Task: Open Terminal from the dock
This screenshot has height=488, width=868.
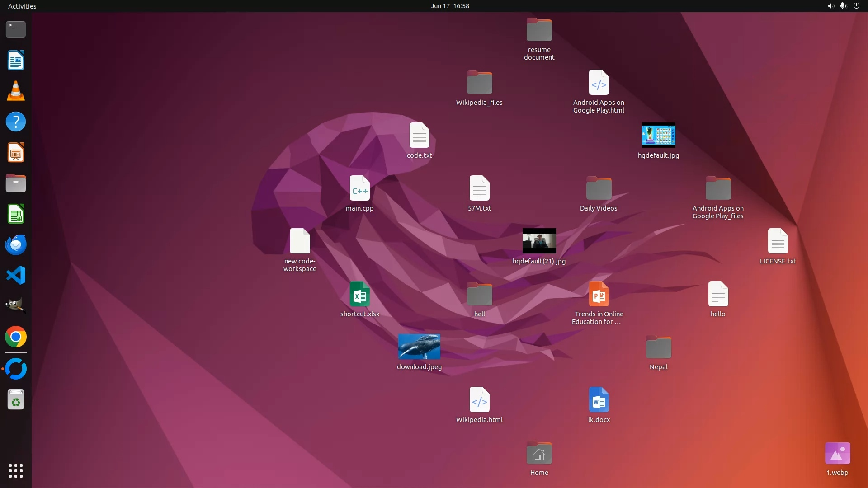Action: point(16,29)
